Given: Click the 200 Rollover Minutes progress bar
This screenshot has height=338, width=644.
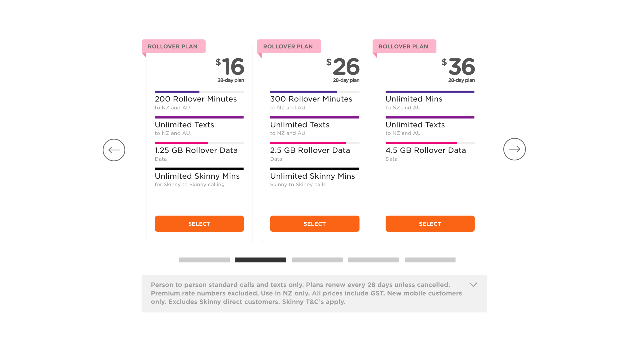Looking at the screenshot, I should pos(199,92).
